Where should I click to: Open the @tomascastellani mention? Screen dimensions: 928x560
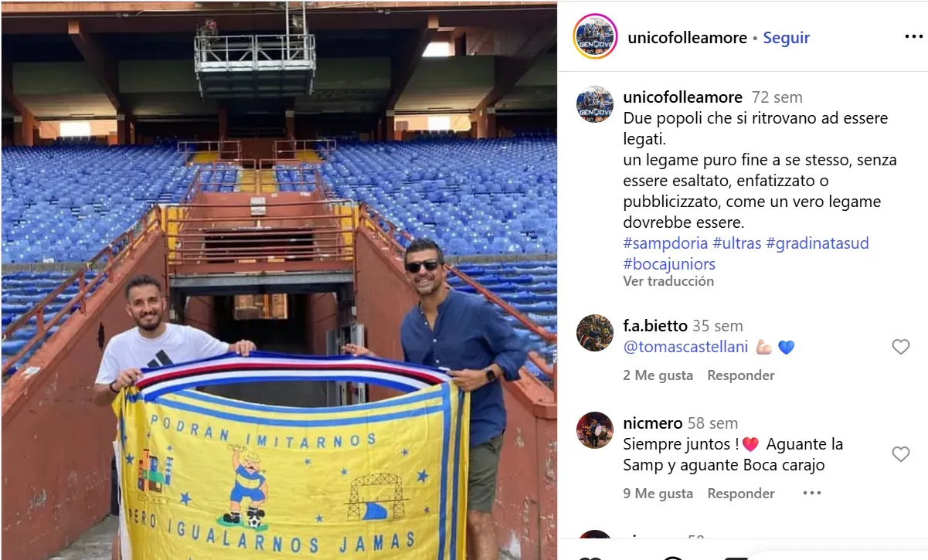(685, 347)
